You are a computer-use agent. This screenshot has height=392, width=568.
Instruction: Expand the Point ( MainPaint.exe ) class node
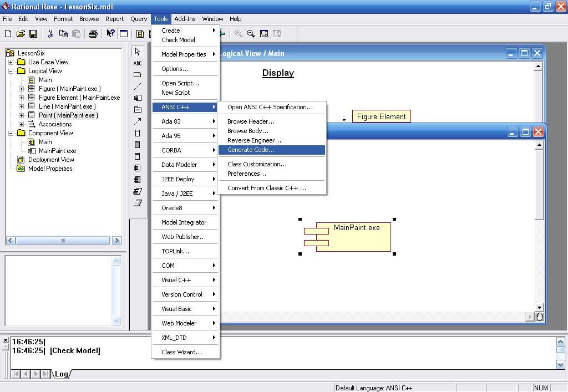coord(22,115)
